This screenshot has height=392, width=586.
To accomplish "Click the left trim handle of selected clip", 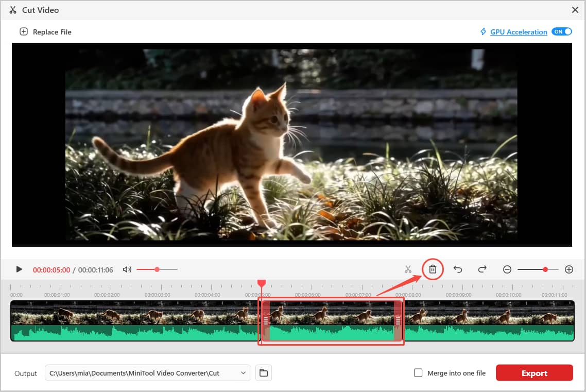I will point(266,320).
